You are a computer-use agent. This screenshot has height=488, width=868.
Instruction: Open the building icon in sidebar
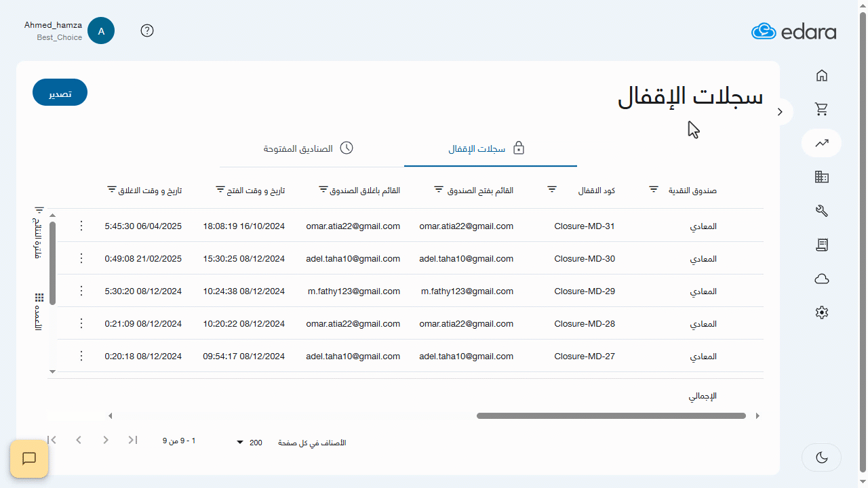point(821,177)
